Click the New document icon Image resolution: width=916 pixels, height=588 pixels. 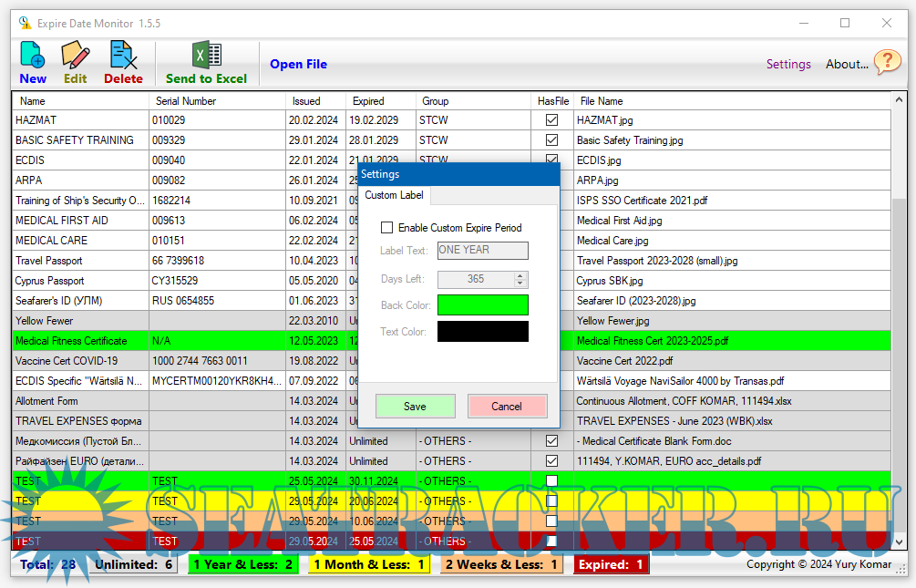point(32,57)
